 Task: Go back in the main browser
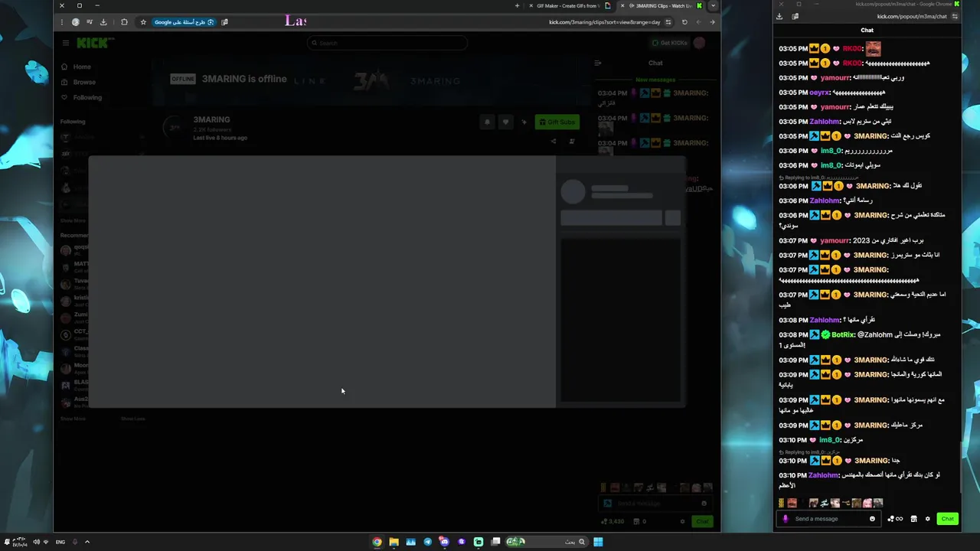point(712,22)
